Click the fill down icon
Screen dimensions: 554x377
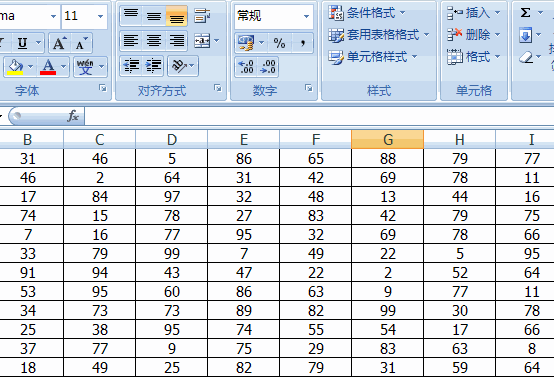[526, 35]
